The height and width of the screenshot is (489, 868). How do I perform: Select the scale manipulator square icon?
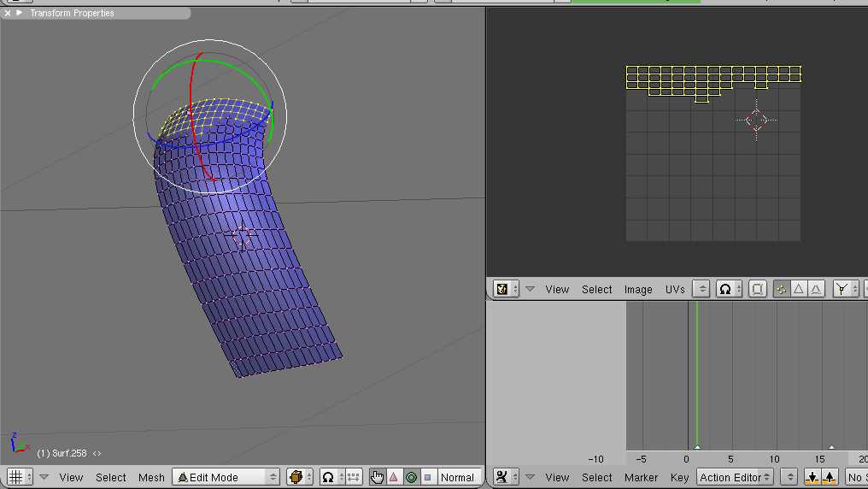coord(427,477)
